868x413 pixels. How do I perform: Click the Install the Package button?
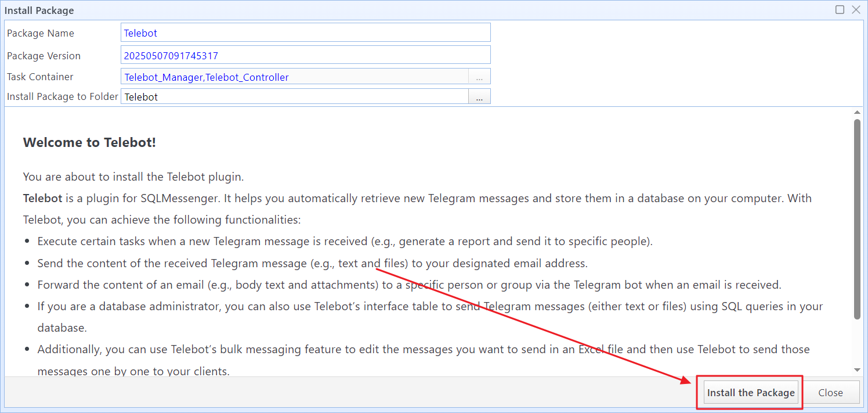(x=751, y=393)
